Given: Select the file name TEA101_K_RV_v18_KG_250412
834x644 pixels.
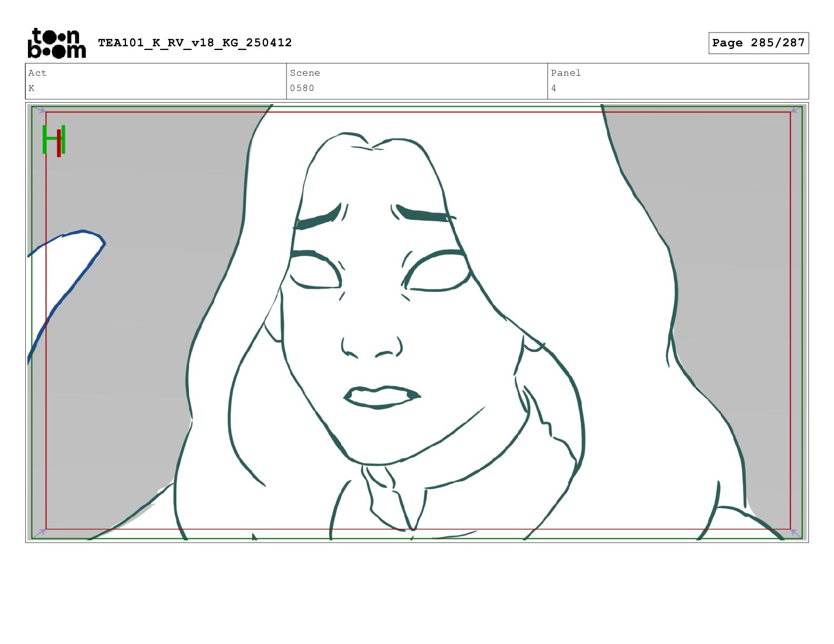Looking at the screenshot, I should (x=195, y=43).
